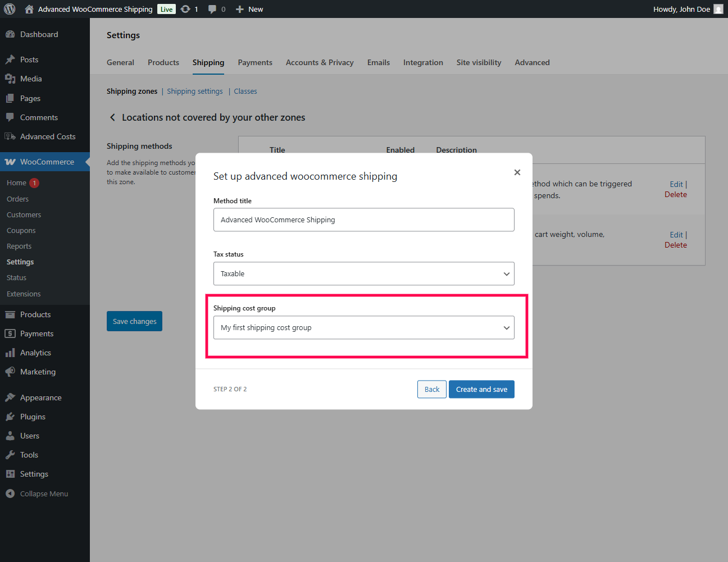Viewport: 728px width, 562px height.
Task: Click the WordPress logo icon
Action: [10, 9]
